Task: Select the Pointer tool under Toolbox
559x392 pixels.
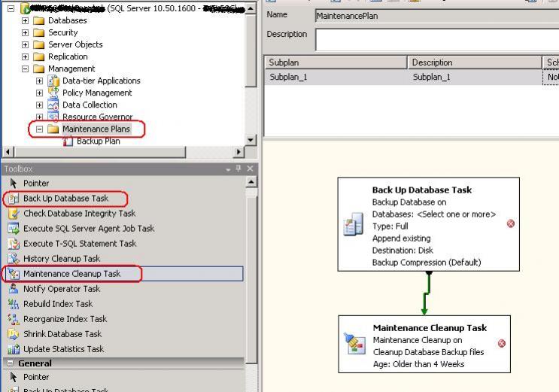Action: 36,184
